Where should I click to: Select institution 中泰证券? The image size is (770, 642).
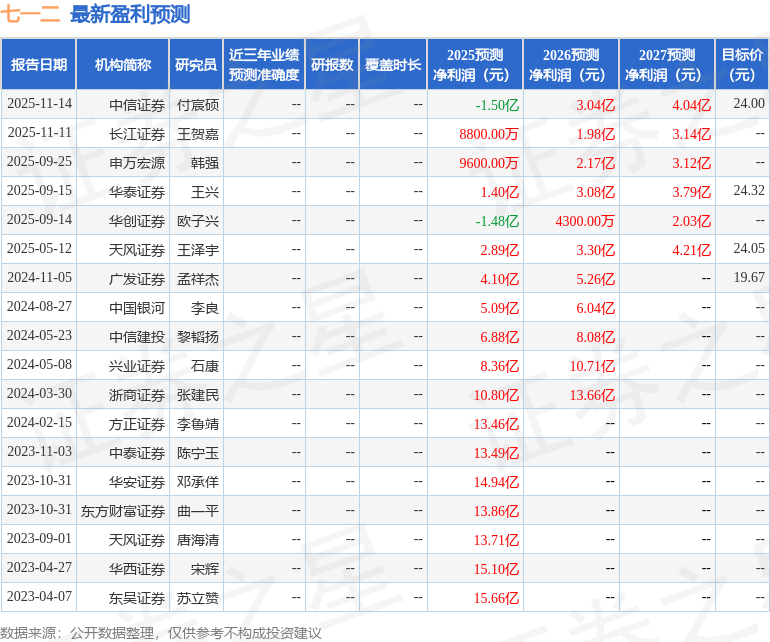(137, 453)
